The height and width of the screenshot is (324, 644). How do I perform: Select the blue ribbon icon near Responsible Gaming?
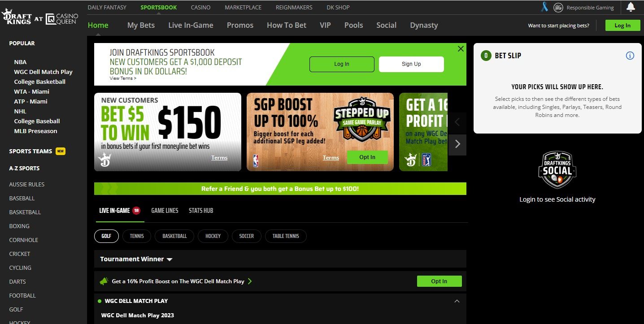544,7
